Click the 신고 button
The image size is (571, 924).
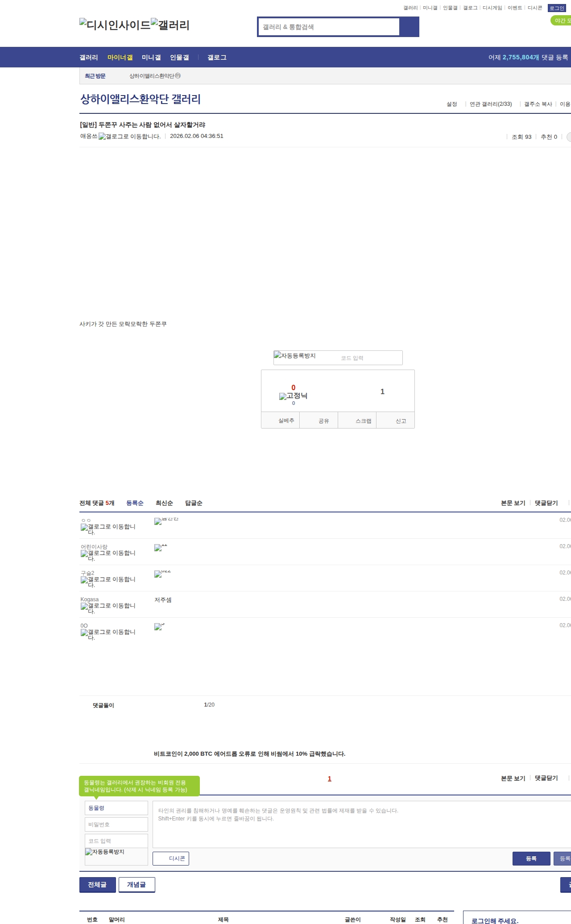click(x=396, y=420)
